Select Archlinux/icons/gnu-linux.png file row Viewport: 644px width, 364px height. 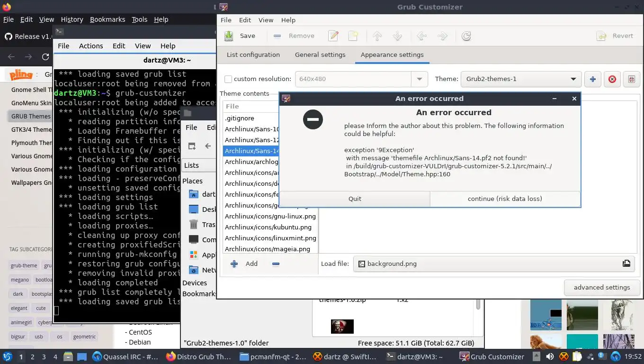pyautogui.click(x=270, y=216)
